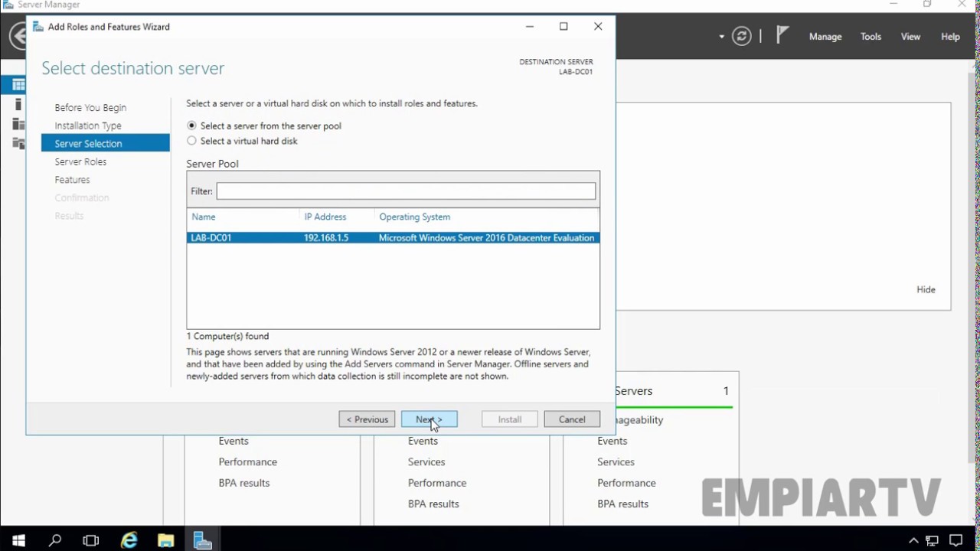Click the All Servers tile header
980x551 pixels.
[x=674, y=391]
